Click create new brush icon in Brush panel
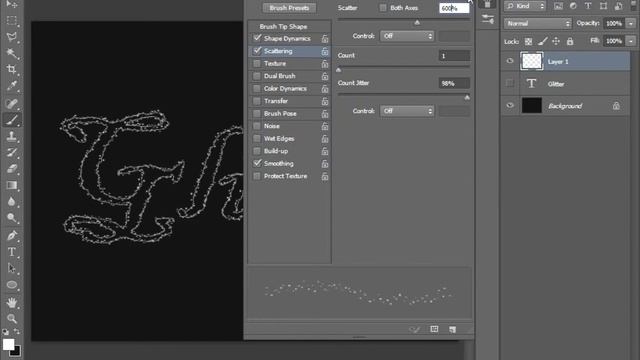 tap(452, 329)
